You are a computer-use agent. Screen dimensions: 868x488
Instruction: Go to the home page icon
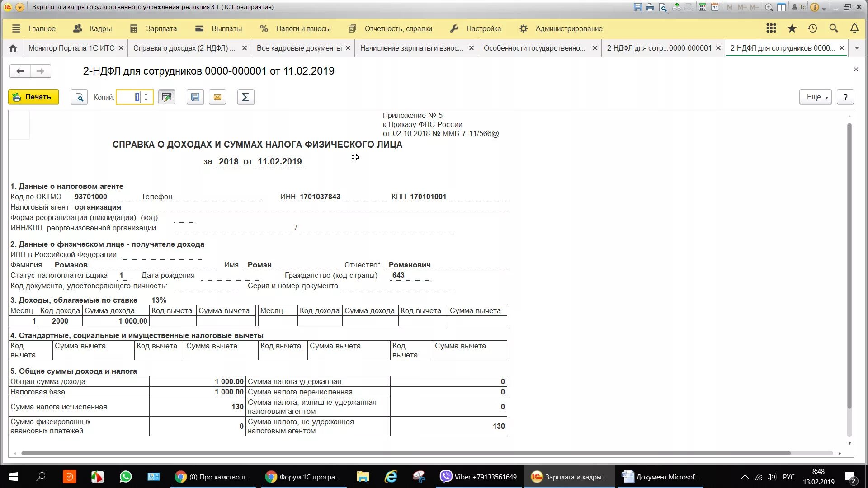13,48
